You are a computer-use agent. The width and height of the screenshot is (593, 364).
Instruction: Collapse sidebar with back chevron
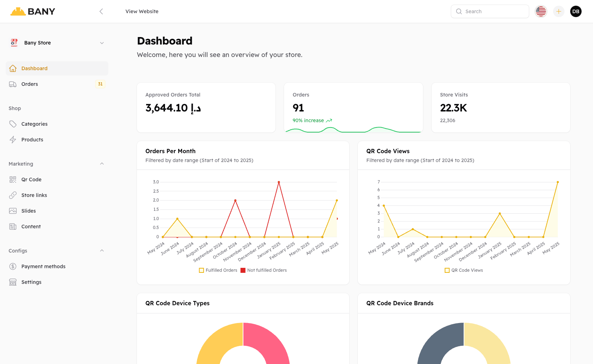(101, 11)
